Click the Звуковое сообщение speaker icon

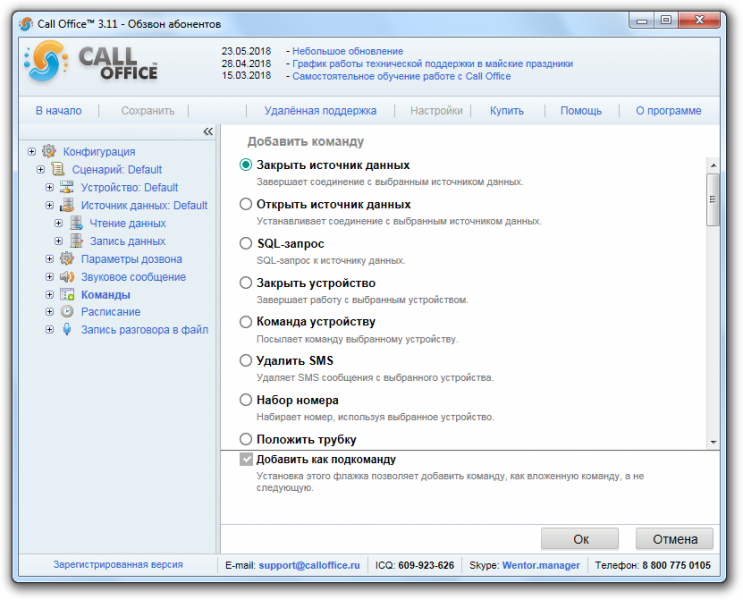pyautogui.click(x=67, y=277)
